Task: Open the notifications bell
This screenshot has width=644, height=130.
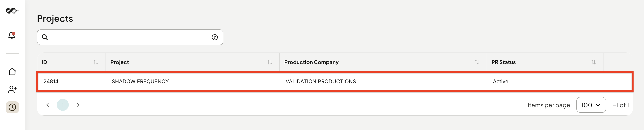Action: (x=12, y=35)
